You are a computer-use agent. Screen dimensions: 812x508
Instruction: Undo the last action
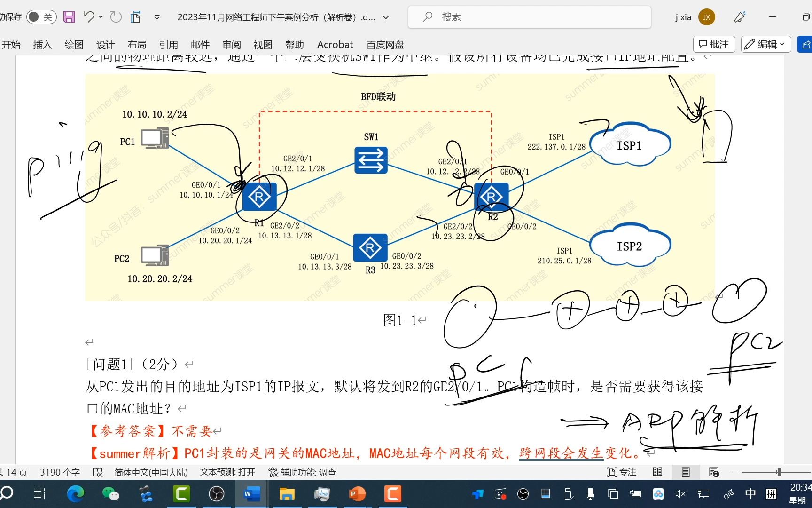coord(88,17)
